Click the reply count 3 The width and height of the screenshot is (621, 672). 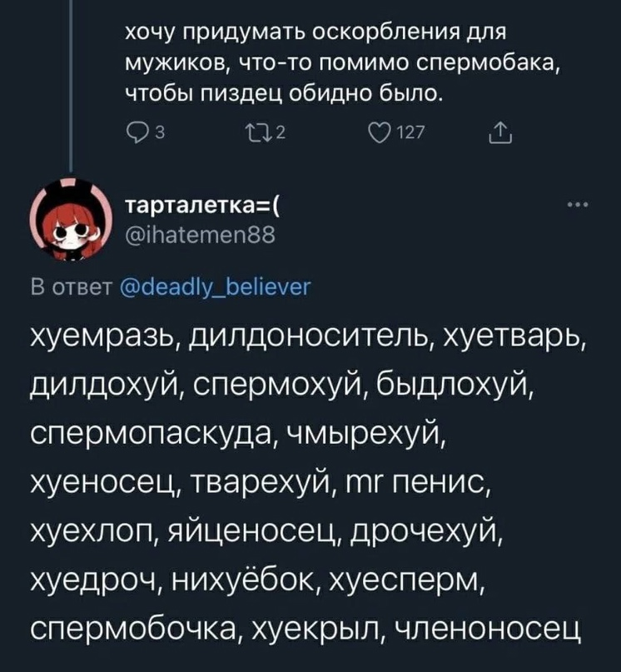pos(160,134)
